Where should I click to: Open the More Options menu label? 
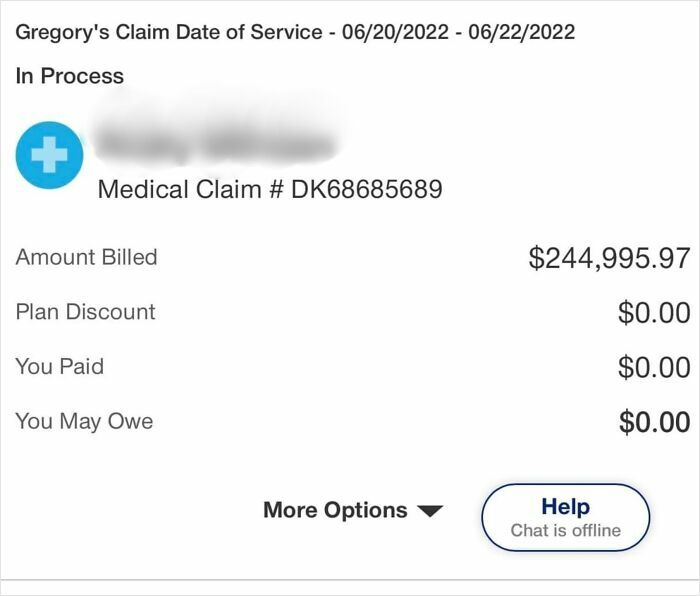pos(335,510)
